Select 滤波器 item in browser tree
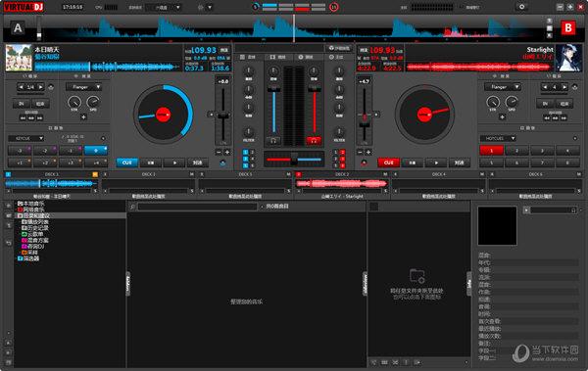The width and height of the screenshot is (588, 371). click(x=28, y=258)
